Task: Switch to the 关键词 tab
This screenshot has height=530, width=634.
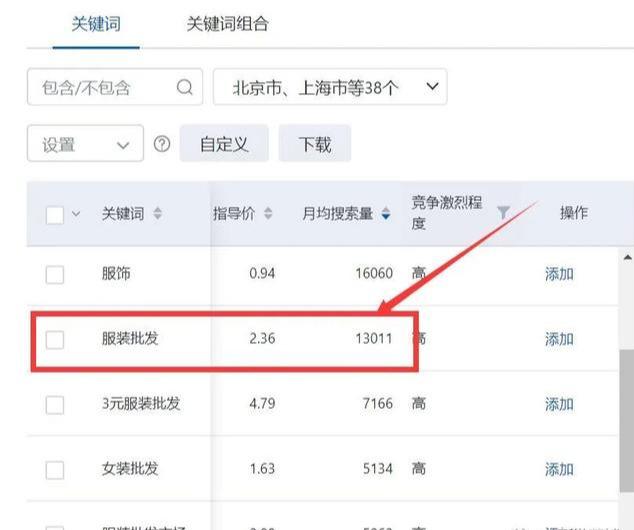Action: pos(96,23)
